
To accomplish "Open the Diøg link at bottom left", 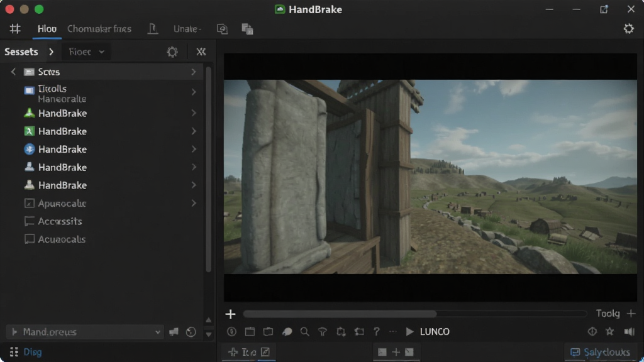I will (x=33, y=352).
